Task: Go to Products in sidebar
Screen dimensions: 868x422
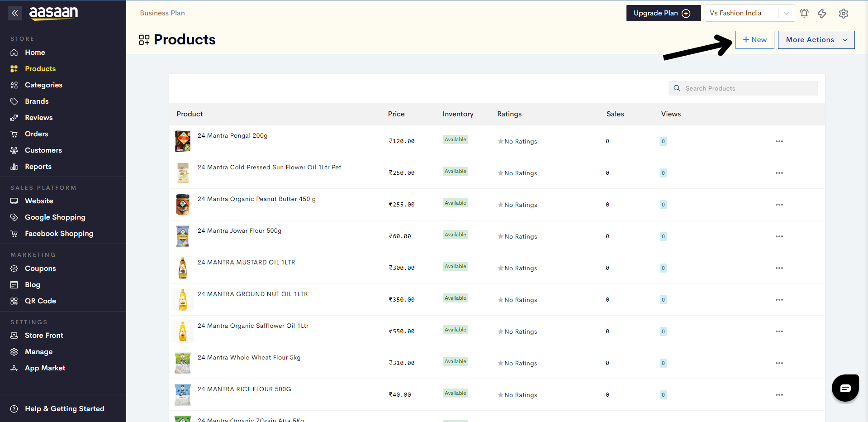Action: pyautogui.click(x=40, y=69)
